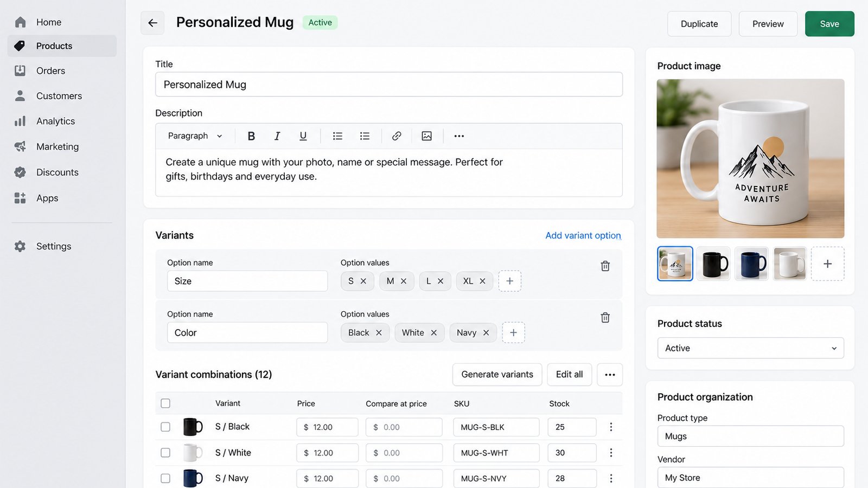Image resolution: width=868 pixels, height=488 pixels.
Task: Open row actions for S / Black variant
Action: pyautogui.click(x=611, y=427)
